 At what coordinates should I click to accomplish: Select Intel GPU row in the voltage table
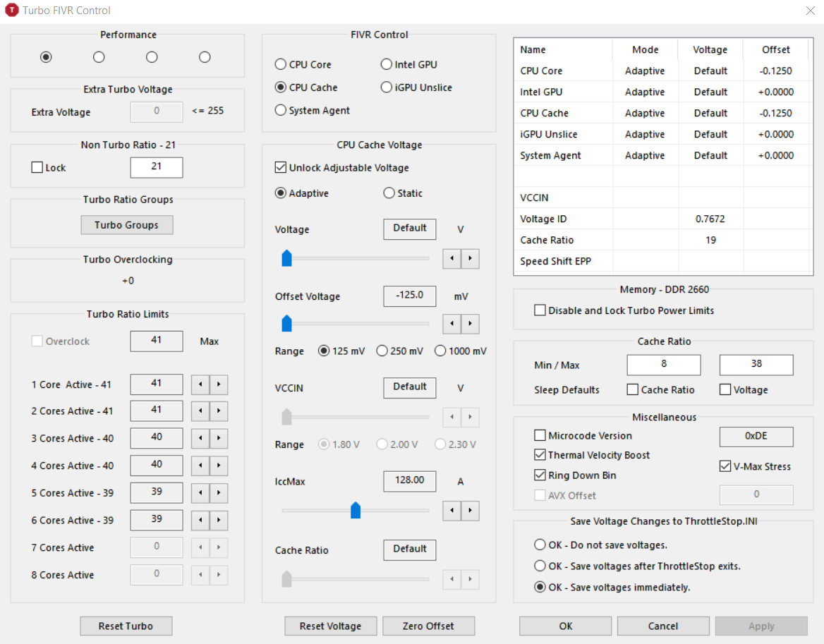[x=663, y=92]
